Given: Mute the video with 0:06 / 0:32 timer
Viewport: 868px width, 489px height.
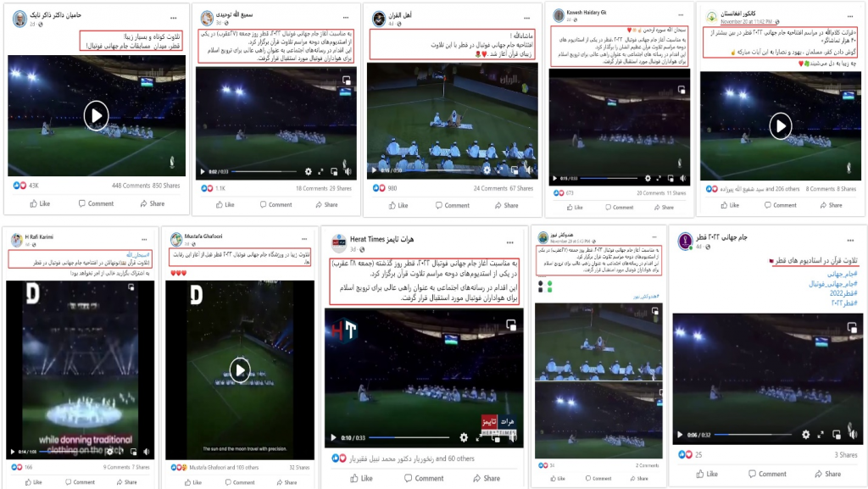Looking at the screenshot, I should click(x=853, y=434).
